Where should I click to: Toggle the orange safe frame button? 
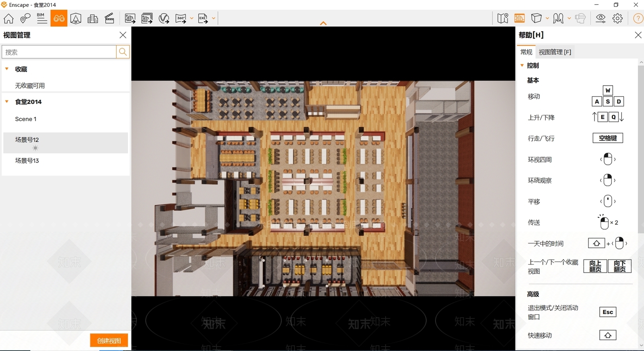[x=520, y=18]
